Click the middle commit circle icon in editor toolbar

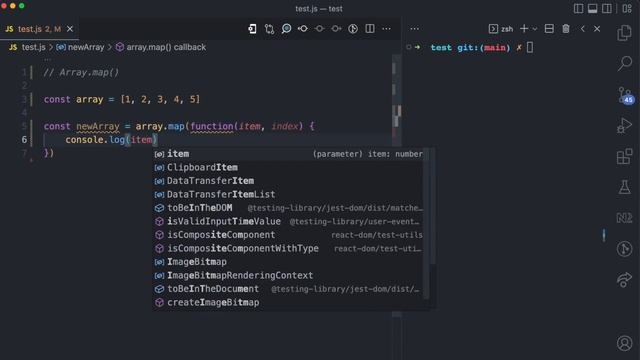(320, 29)
